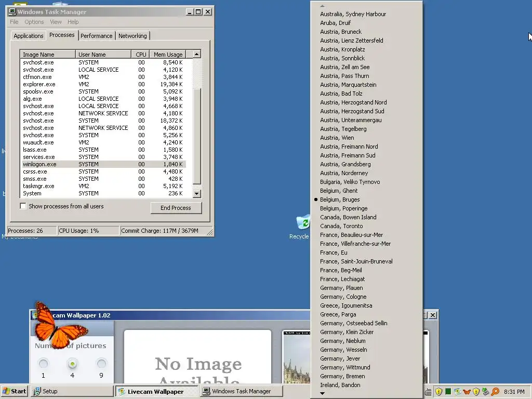Choose France, Eu from the list
532x399 pixels.
[366, 252]
